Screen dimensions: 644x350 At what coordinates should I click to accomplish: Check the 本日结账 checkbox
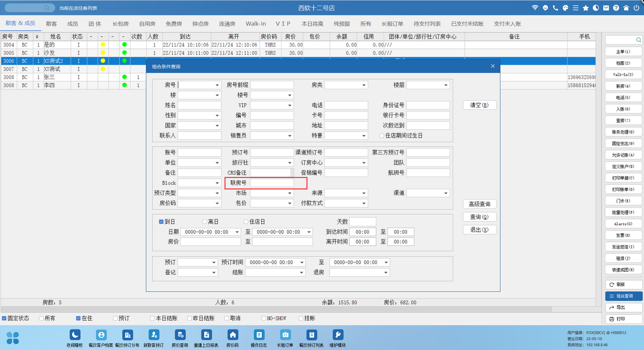click(152, 318)
